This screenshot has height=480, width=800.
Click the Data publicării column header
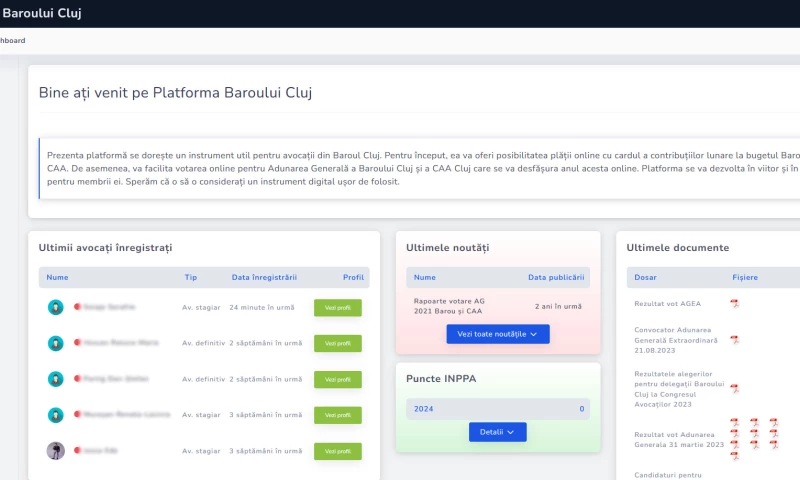(x=557, y=277)
